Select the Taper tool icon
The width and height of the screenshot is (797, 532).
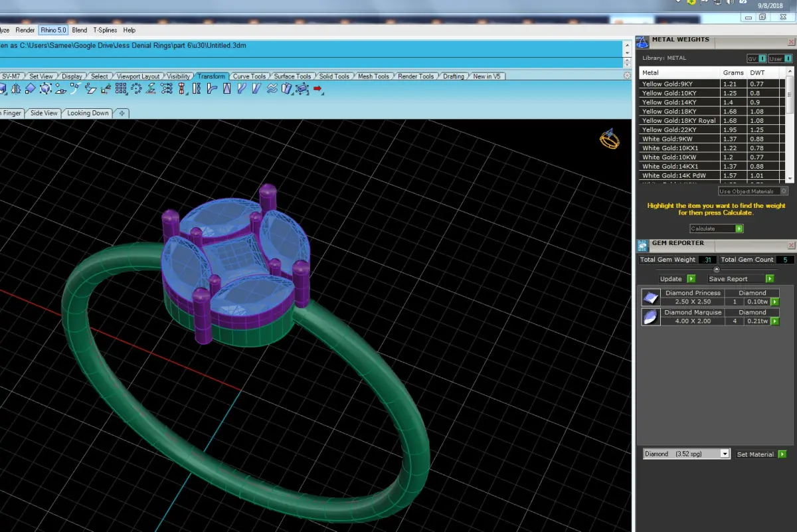pos(227,88)
